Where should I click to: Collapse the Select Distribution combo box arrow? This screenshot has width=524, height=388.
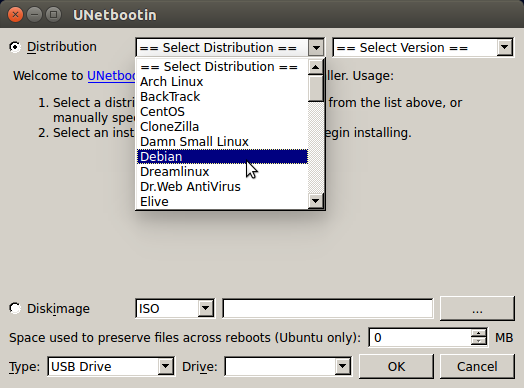(x=316, y=48)
